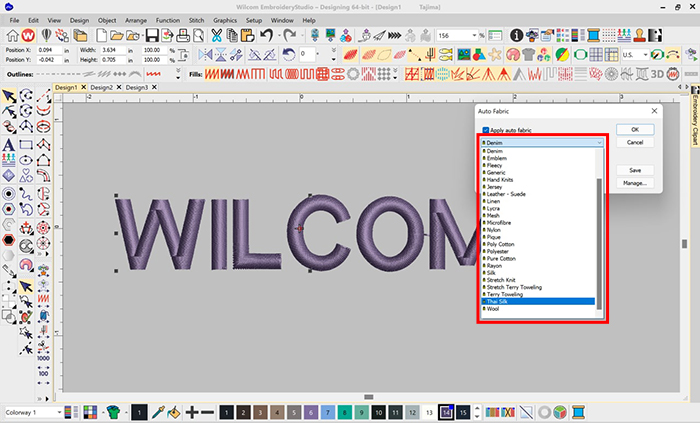Open the Graphics menu
700x423 pixels.
pyautogui.click(x=225, y=21)
